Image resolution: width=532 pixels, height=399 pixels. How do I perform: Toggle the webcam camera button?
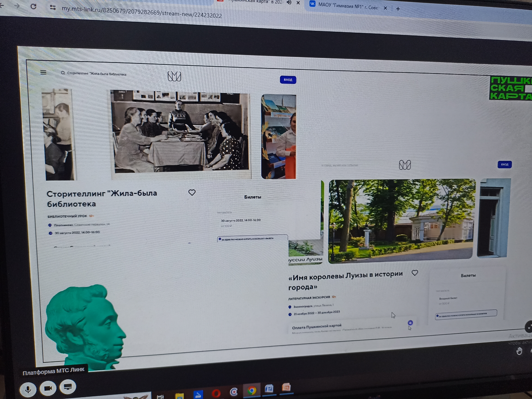coord(48,388)
